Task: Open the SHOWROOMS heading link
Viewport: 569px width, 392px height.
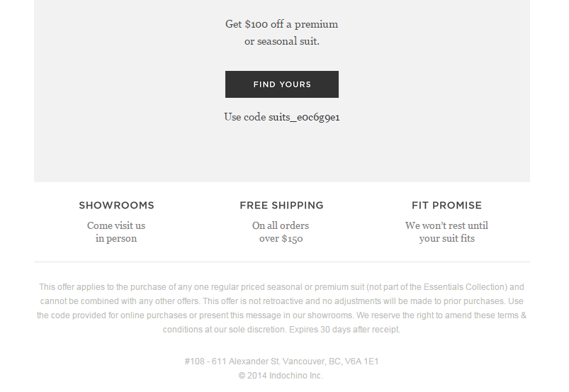Action: click(x=116, y=206)
